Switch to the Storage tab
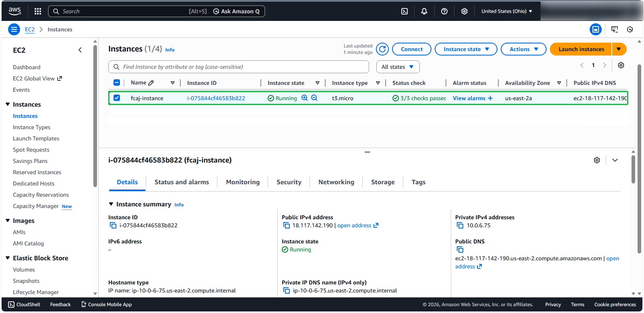The width and height of the screenshot is (644, 313). point(383,182)
